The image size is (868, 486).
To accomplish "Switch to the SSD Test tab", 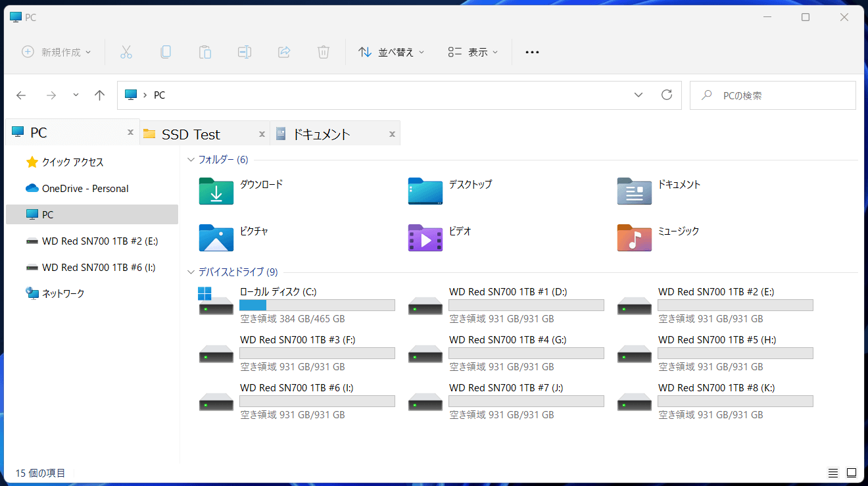I will [205, 134].
